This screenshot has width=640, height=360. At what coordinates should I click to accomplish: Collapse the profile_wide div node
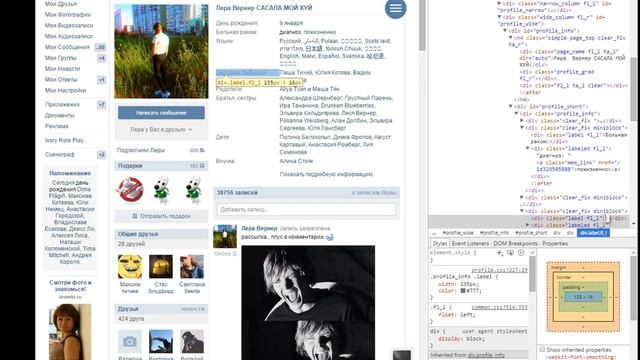point(499,17)
